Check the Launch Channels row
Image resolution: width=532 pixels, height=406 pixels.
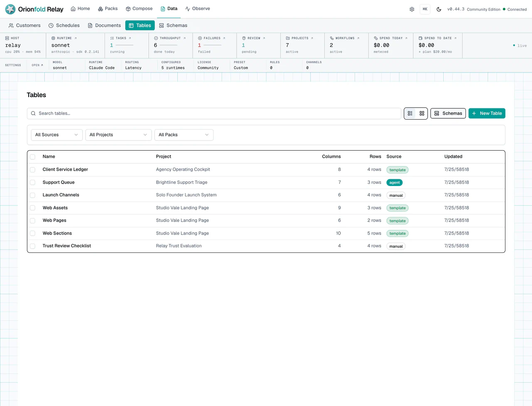coord(33,195)
